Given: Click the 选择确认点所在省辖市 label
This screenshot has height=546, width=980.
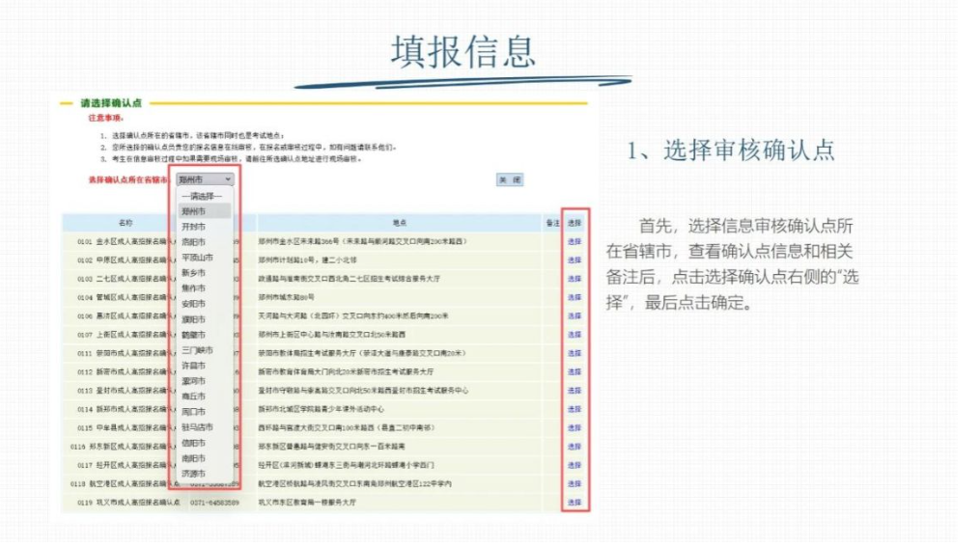Looking at the screenshot, I should [129, 180].
